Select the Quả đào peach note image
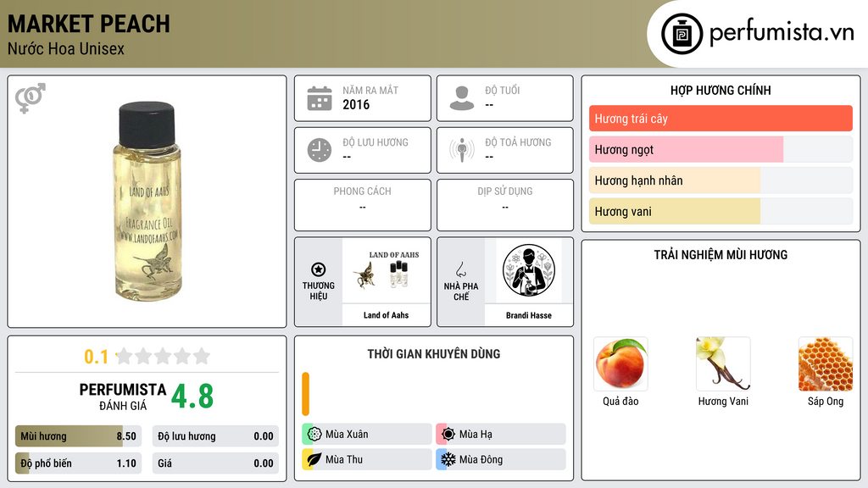Viewport: 868px width, 488px height. [620, 364]
